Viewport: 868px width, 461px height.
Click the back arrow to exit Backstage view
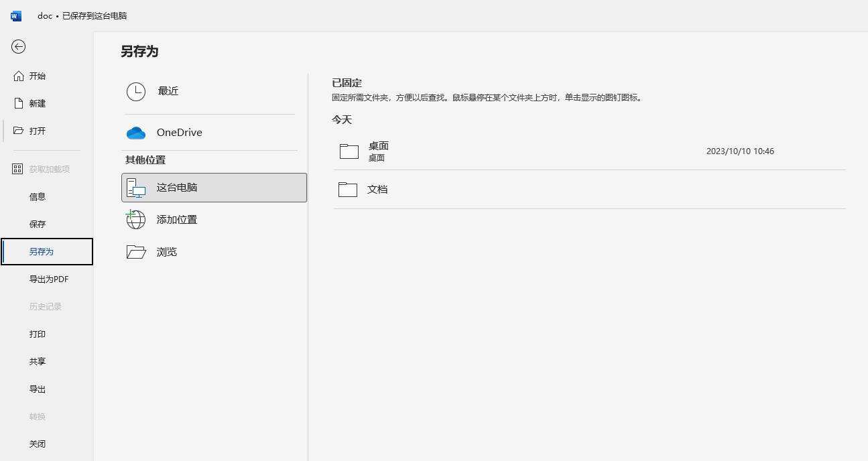point(18,47)
